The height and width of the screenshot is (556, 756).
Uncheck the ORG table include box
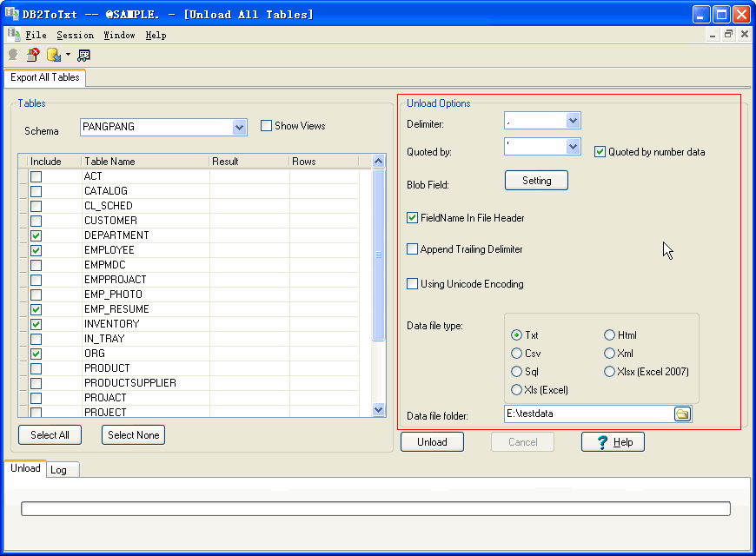click(x=36, y=354)
